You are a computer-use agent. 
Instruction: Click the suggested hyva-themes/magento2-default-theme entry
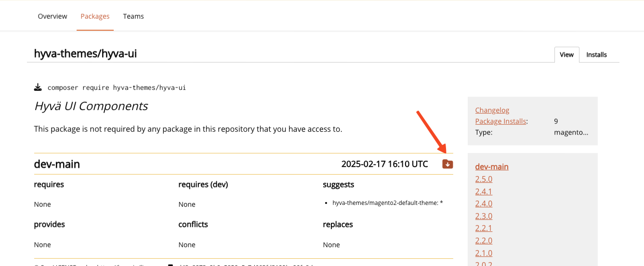387,203
